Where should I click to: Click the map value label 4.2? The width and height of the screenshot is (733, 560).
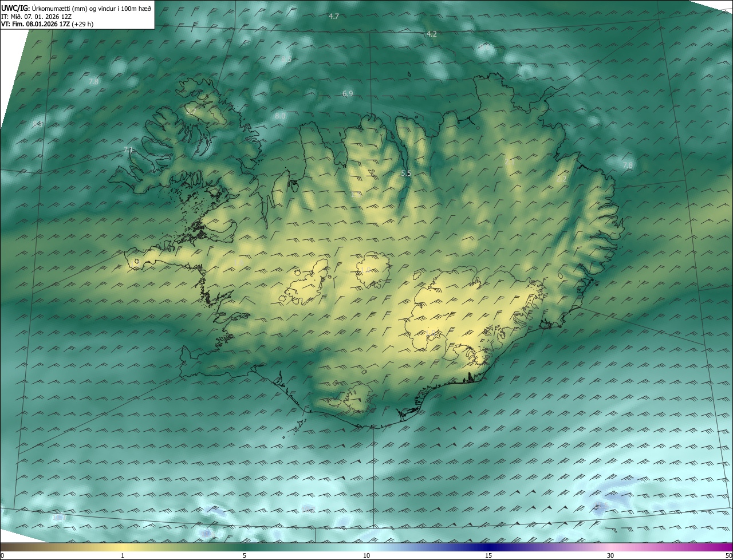[432, 34]
